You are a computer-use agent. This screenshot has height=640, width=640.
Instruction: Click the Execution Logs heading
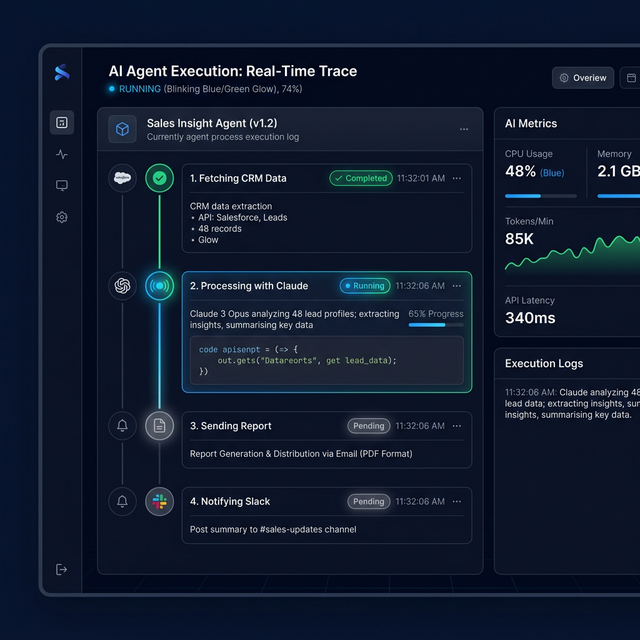pyautogui.click(x=544, y=363)
